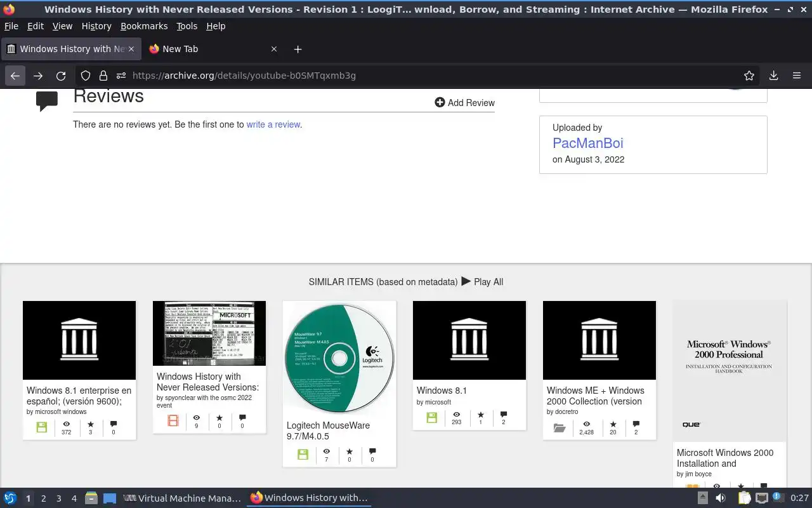Click the Windows History video screenshot thumbnail
This screenshot has width=812, height=508.
[209, 333]
